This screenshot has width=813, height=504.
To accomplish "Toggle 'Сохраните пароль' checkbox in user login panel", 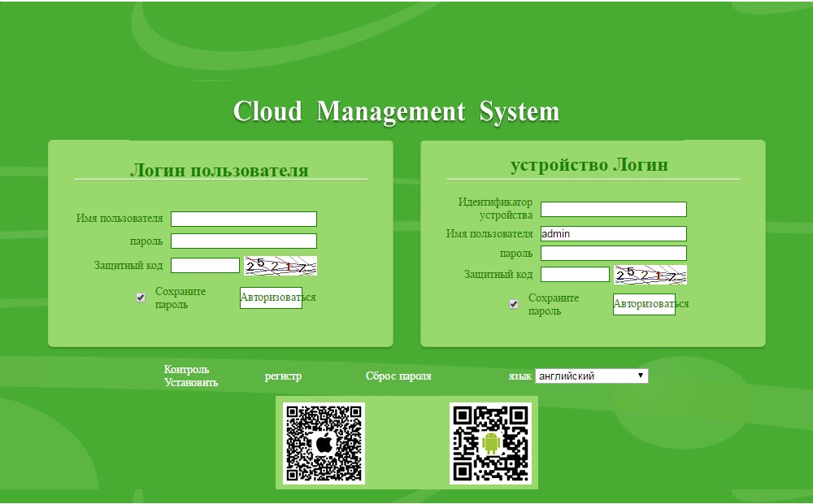I will [x=141, y=298].
